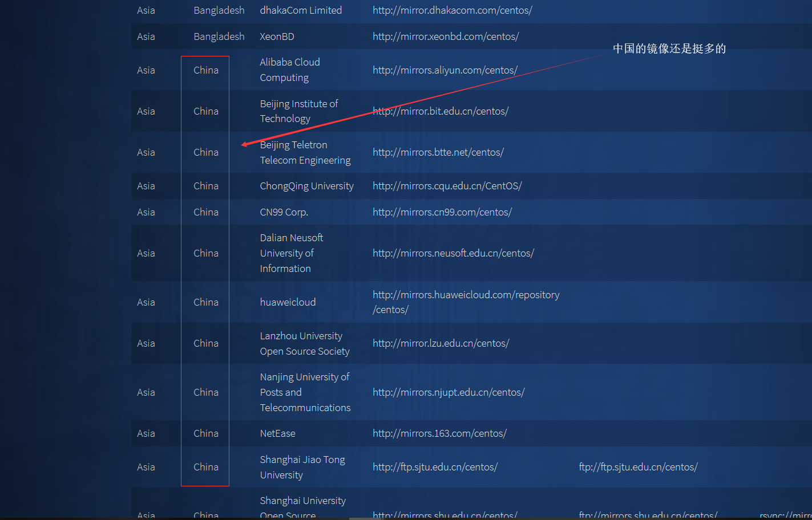
Task: Click the Alibaba Cloud Computing sponsor cell
Action: (290, 70)
